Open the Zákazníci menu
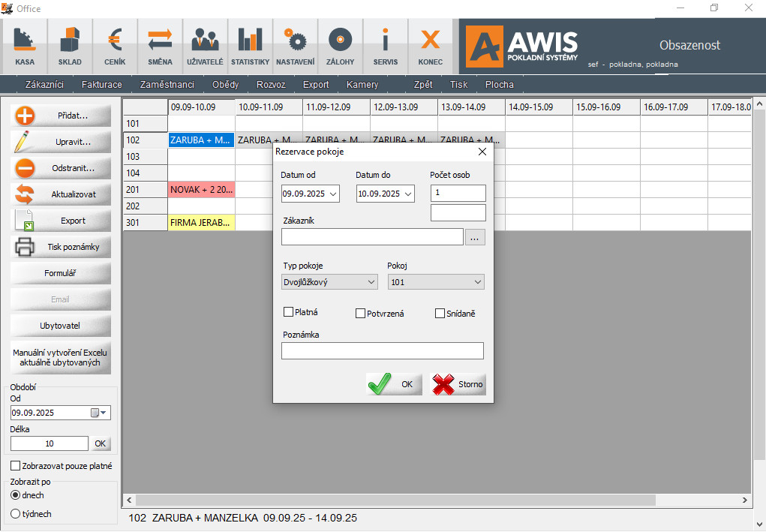The image size is (766, 532). (x=44, y=85)
